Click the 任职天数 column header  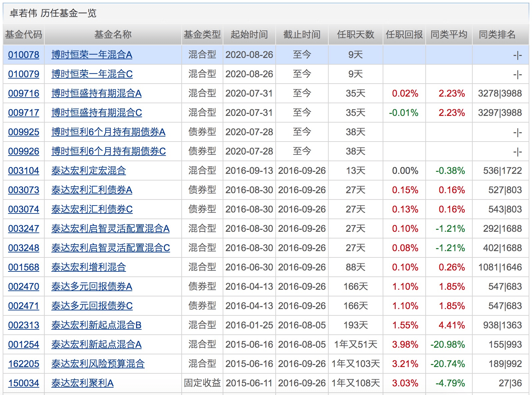[356, 34]
